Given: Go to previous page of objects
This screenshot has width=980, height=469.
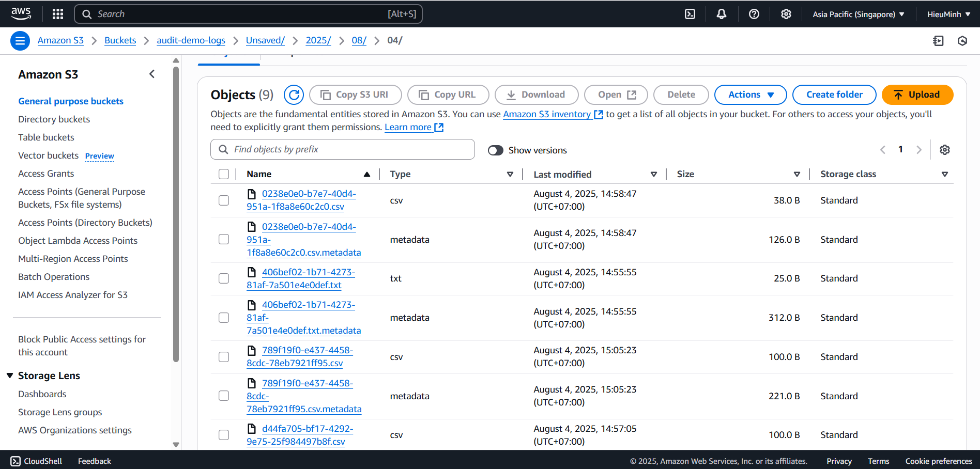Looking at the screenshot, I should click(x=883, y=150).
